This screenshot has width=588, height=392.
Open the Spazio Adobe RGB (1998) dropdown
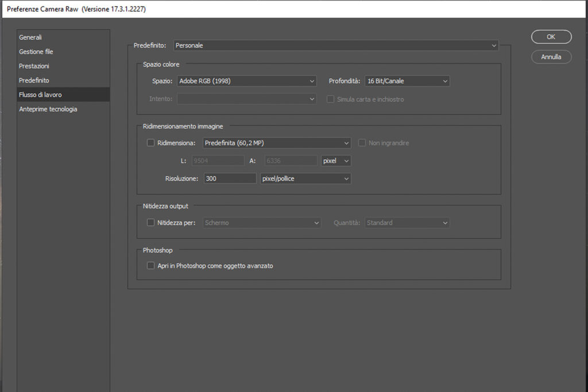246,81
